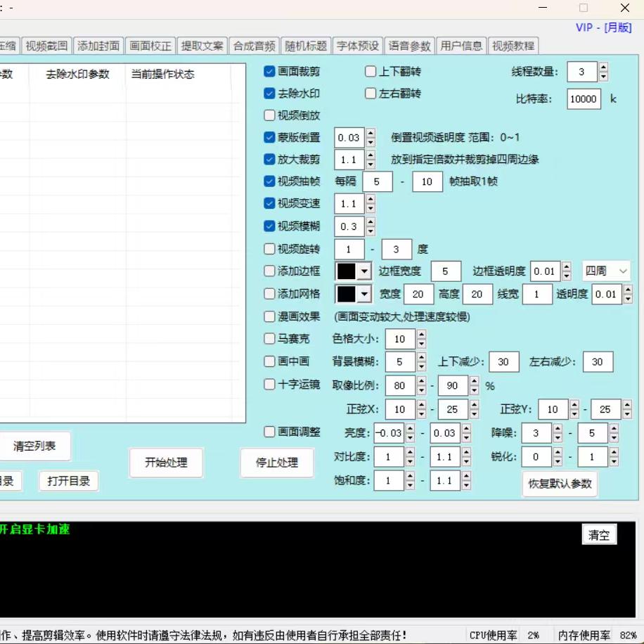Enable 添加边框 checkbox
The image size is (644, 644).
(269, 271)
